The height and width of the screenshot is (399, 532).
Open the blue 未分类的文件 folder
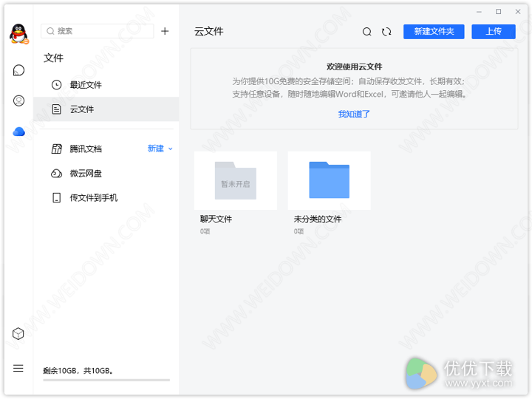(329, 180)
